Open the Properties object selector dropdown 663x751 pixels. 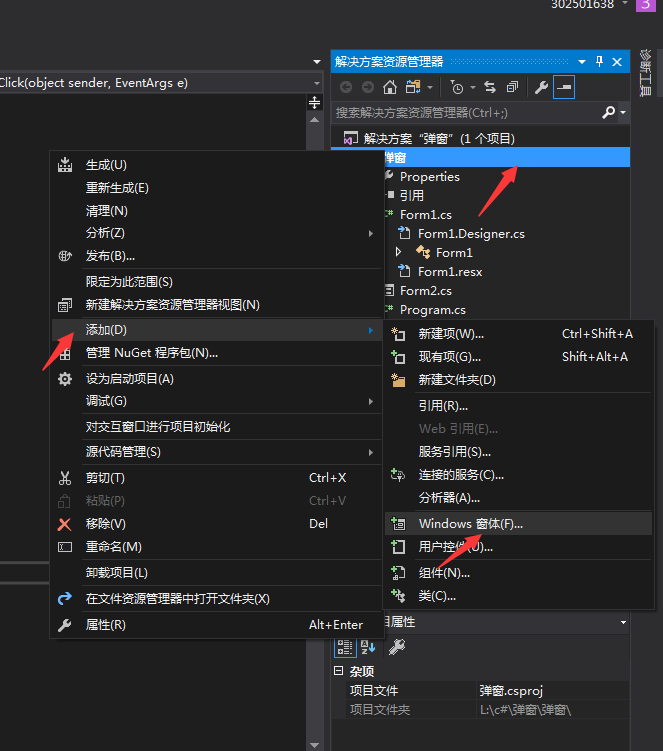624,622
